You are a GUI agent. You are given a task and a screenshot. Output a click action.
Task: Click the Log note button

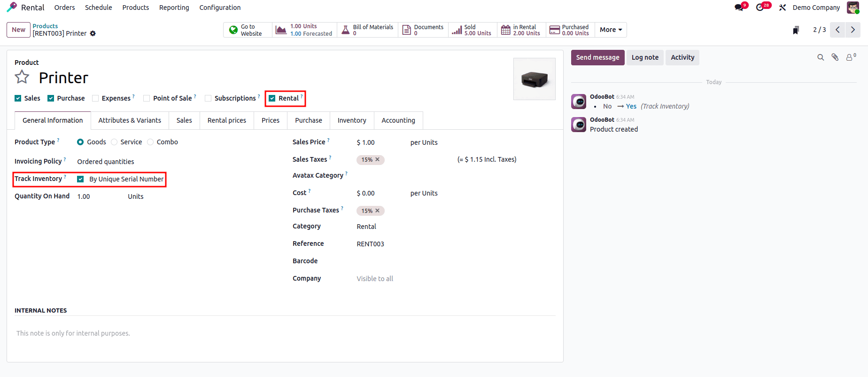click(x=645, y=57)
